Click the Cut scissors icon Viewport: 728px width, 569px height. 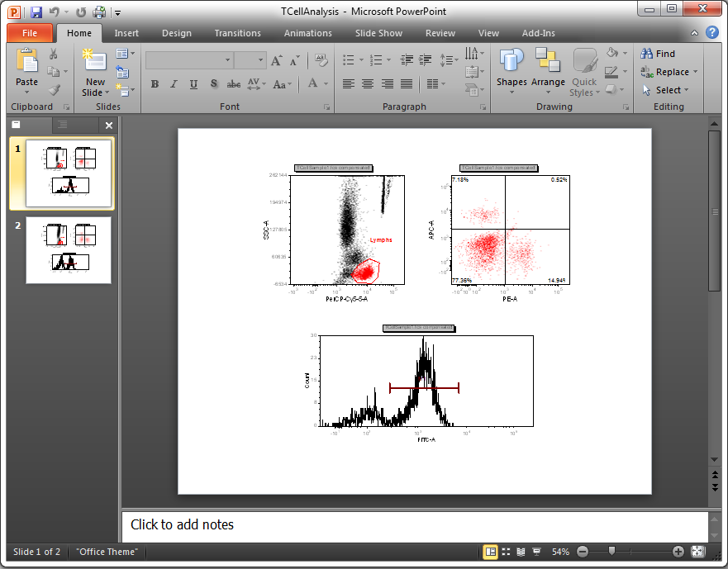click(54, 55)
